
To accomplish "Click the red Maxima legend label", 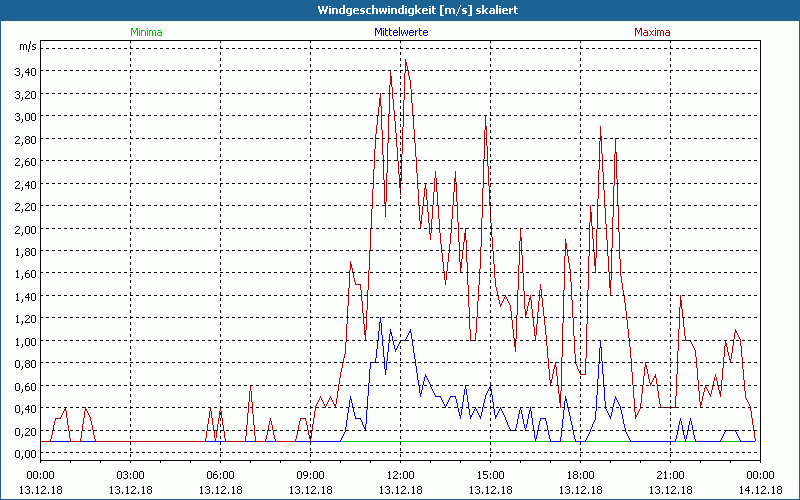I will click(652, 32).
